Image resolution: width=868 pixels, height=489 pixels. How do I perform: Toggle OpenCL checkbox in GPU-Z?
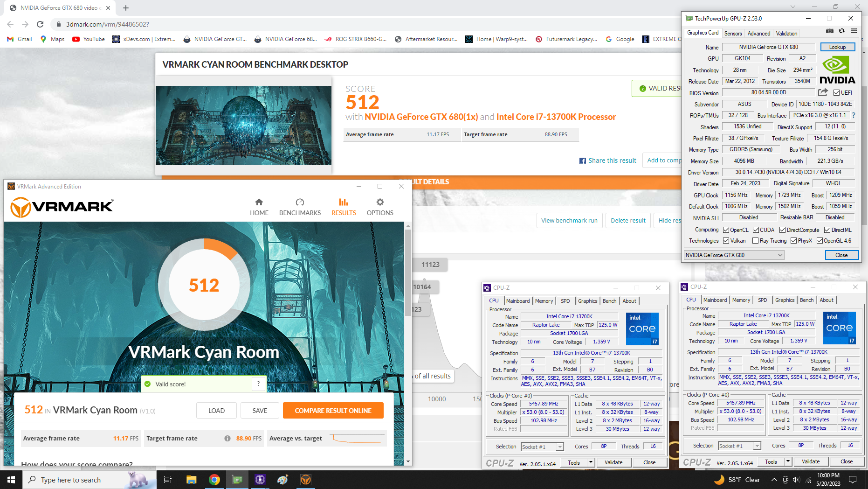[726, 230]
